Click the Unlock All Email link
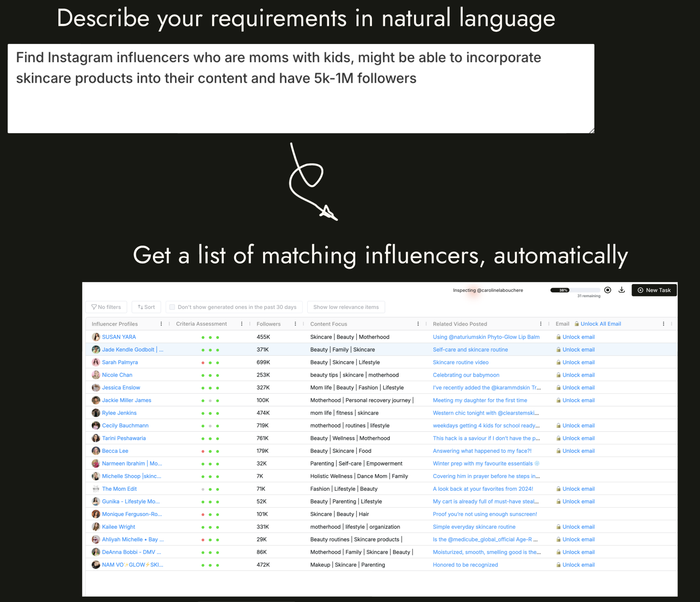The width and height of the screenshot is (700, 602). pos(601,324)
